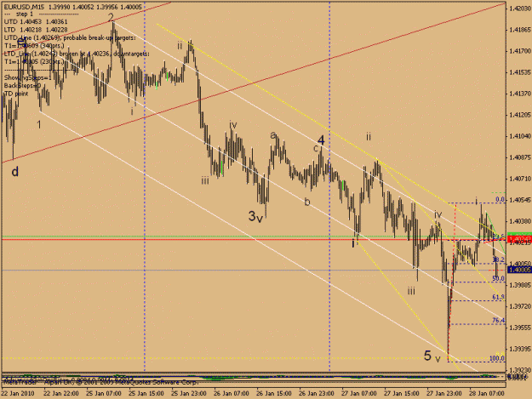Click the 'step 1' header line
Image resolution: width=532 pixels, height=399 pixels.
[x=41, y=14]
